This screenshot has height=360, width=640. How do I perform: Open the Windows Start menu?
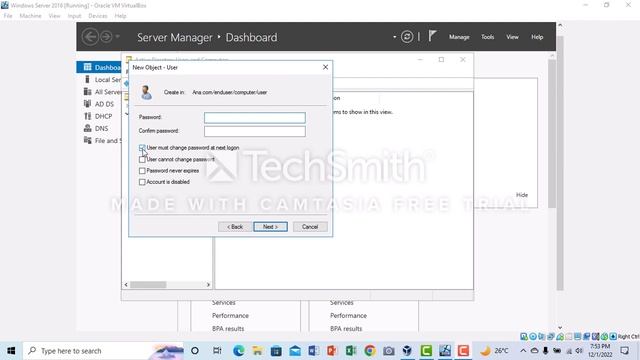click(x=11, y=351)
